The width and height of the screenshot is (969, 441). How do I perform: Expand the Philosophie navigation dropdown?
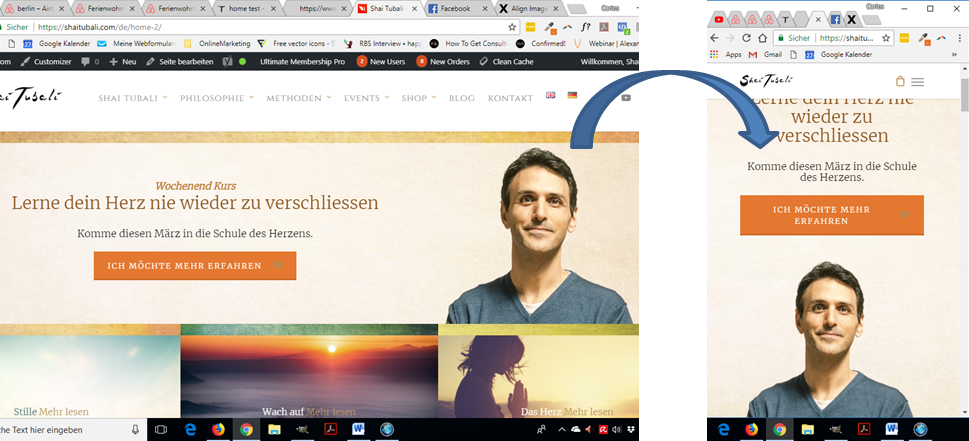(x=217, y=98)
